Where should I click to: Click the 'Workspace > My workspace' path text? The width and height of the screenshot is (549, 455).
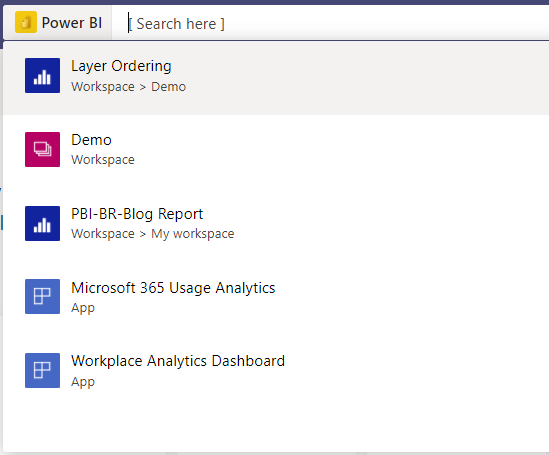pos(153,234)
